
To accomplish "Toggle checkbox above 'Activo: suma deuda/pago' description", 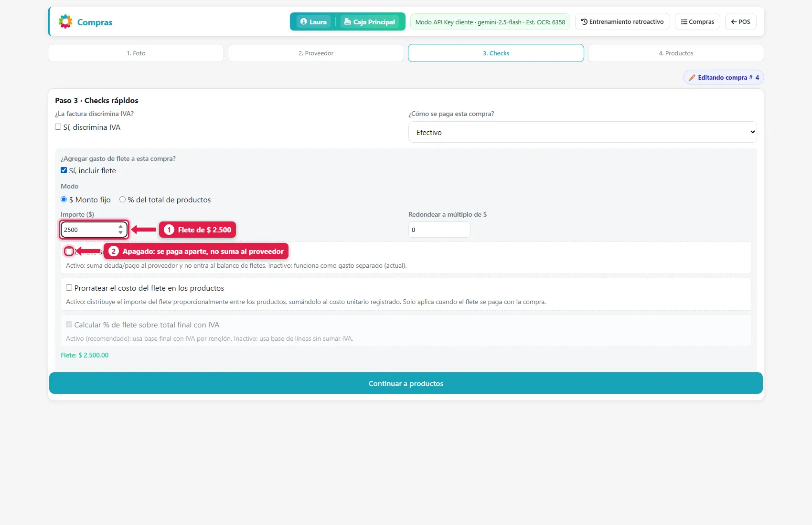I will click(x=69, y=251).
